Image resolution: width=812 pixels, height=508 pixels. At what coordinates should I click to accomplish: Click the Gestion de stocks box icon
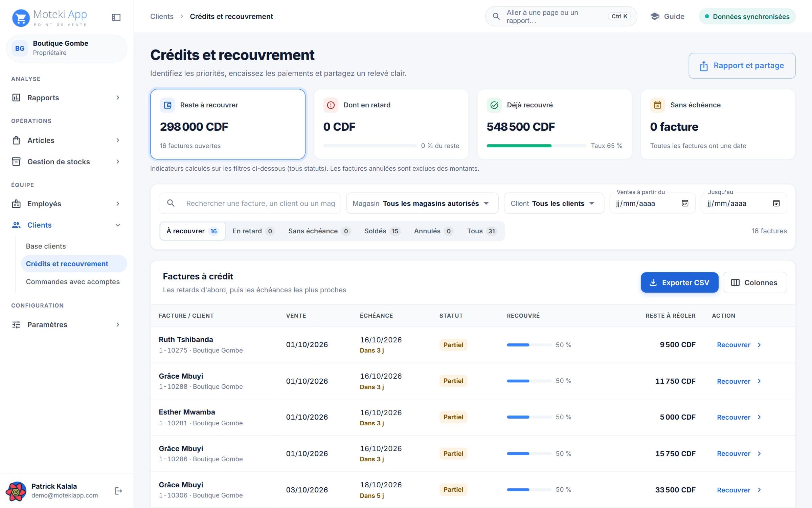coord(16,162)
